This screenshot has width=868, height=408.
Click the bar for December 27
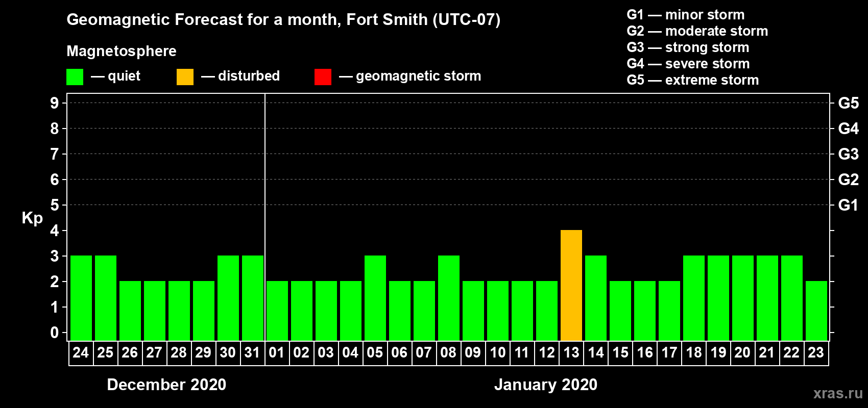[155, 311]
